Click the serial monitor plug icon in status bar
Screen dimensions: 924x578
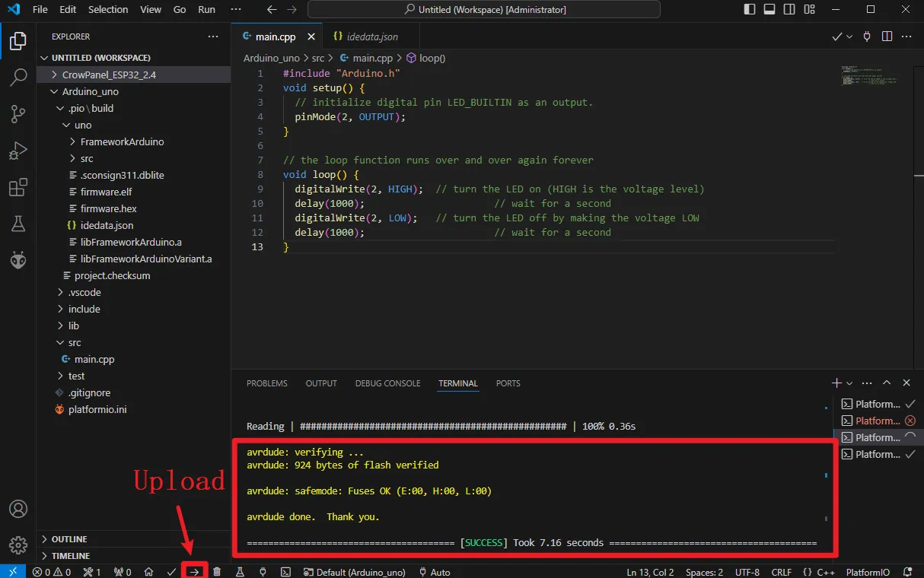pyautogui.click(x=263, y=572)
